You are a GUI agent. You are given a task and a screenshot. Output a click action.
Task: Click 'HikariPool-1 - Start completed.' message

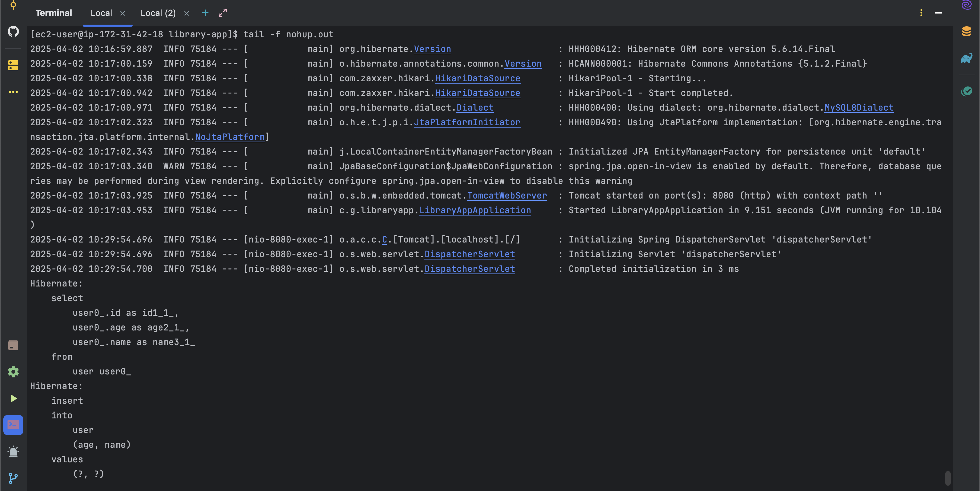[651, 93]
